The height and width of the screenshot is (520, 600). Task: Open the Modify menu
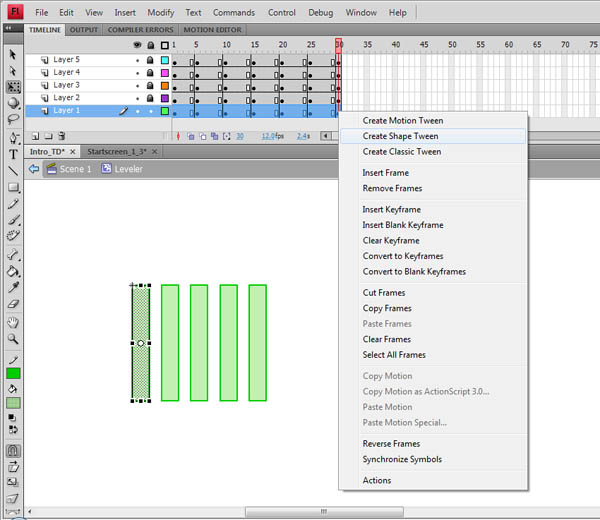tap(160, 13)
